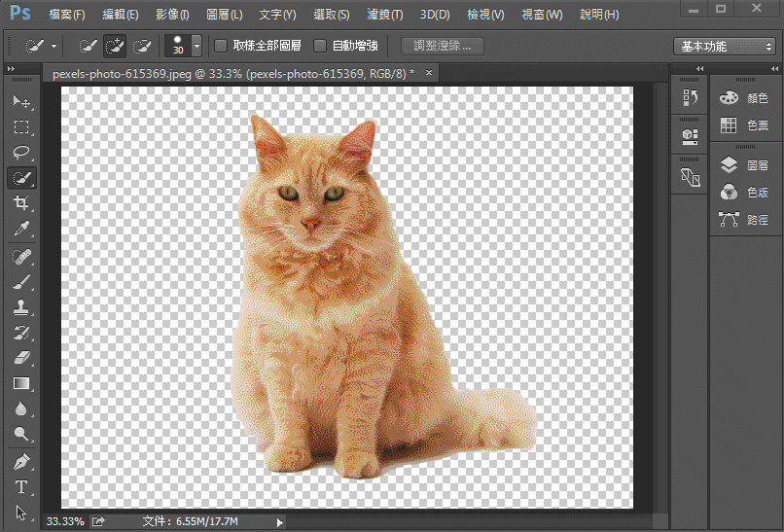
Task: Toggle Subtract from selection mode
Action: 142,47
